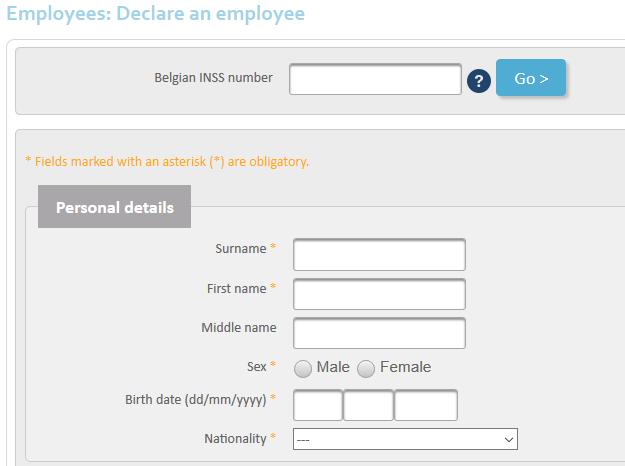625x466 pixels.
Task: Click the Go > button
Action: pos(531,78)
